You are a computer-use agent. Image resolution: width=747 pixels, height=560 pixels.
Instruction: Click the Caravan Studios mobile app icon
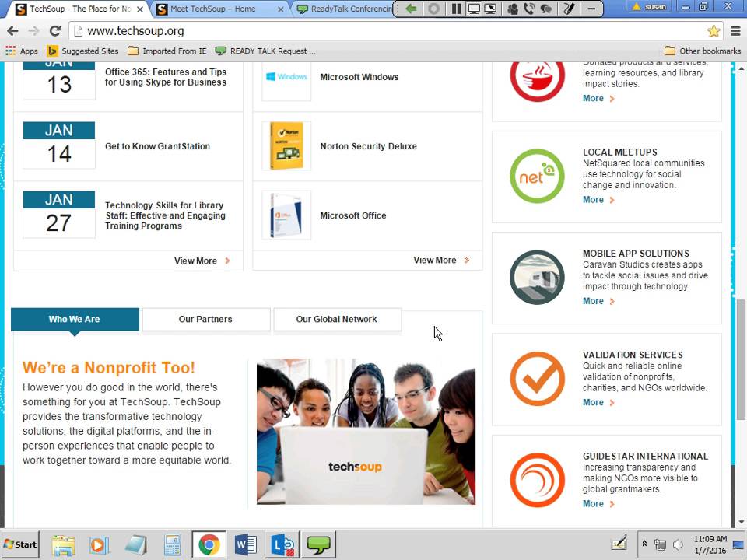pyautogui.click(x=538, y=277)
